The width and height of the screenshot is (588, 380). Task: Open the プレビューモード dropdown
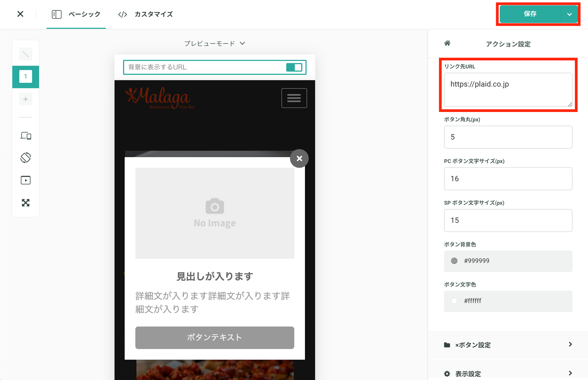click(215, 43)
